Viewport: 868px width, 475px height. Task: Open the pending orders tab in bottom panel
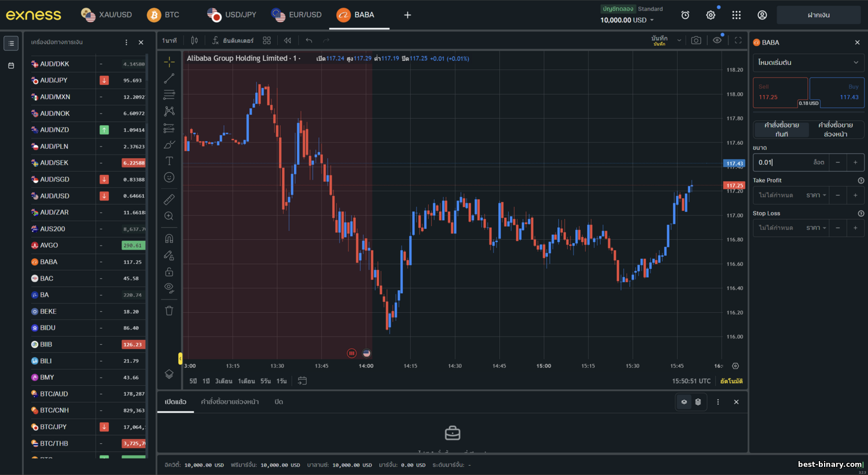point(230,402)
